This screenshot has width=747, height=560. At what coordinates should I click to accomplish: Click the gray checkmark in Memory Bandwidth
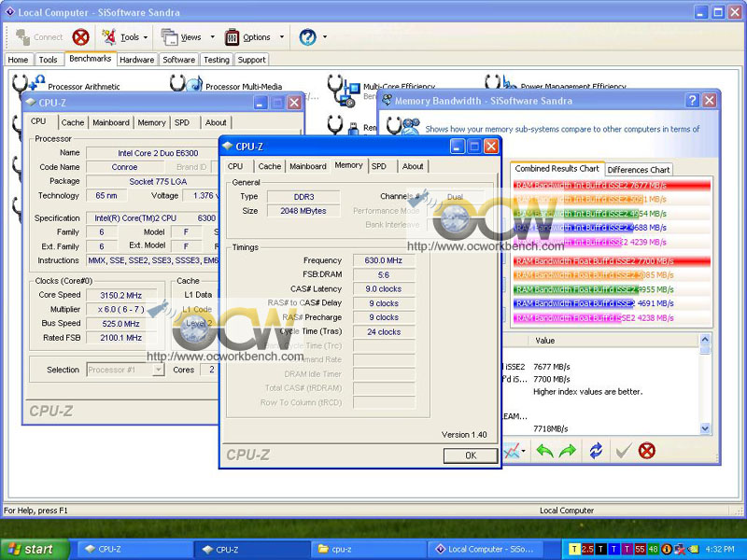click(x=624, y=451)
